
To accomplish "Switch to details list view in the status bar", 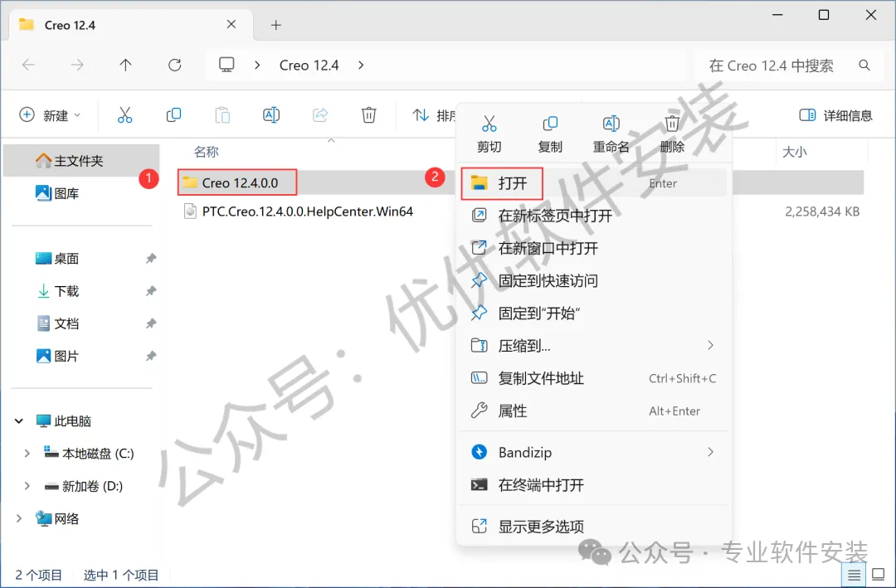I will point(854,574).
